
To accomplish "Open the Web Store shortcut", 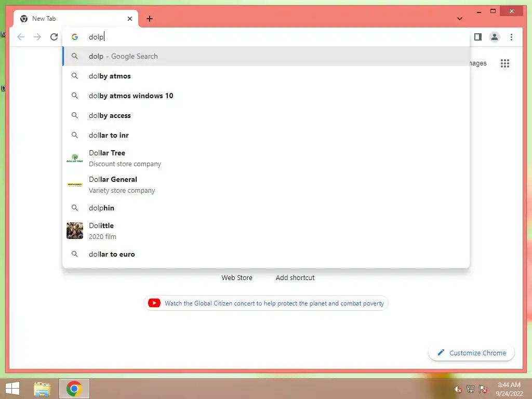I will coord(237,277).
